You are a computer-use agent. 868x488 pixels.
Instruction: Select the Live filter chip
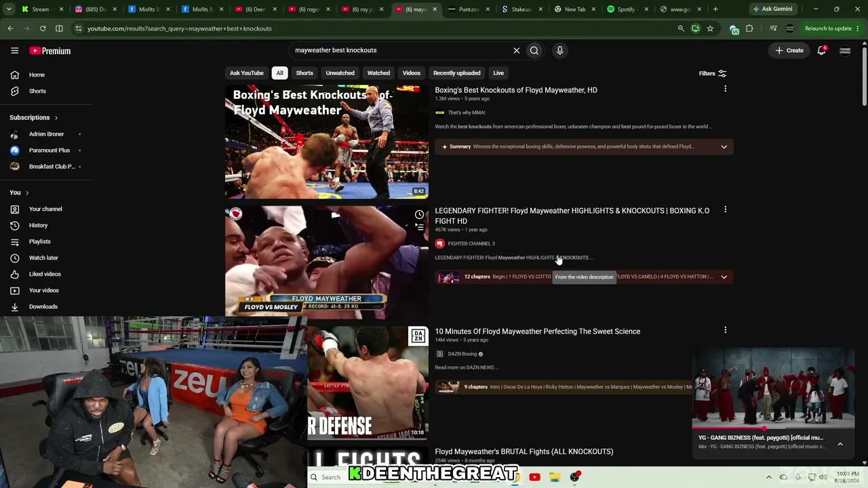498,73
